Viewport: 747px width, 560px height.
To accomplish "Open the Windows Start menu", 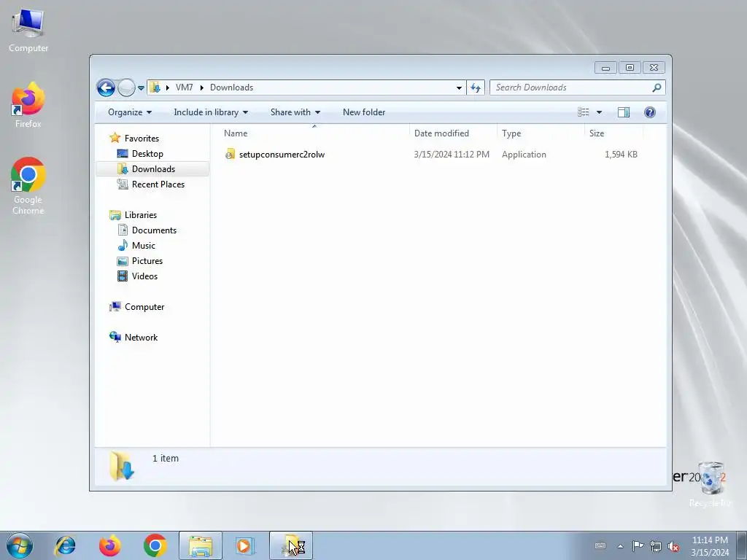I will pyautogui.click(x=20, y=545).
